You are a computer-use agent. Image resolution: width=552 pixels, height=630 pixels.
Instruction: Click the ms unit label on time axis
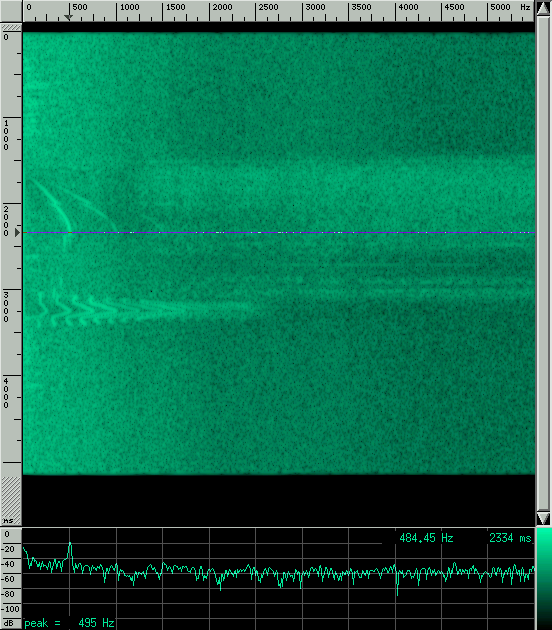tap(8, 520)
